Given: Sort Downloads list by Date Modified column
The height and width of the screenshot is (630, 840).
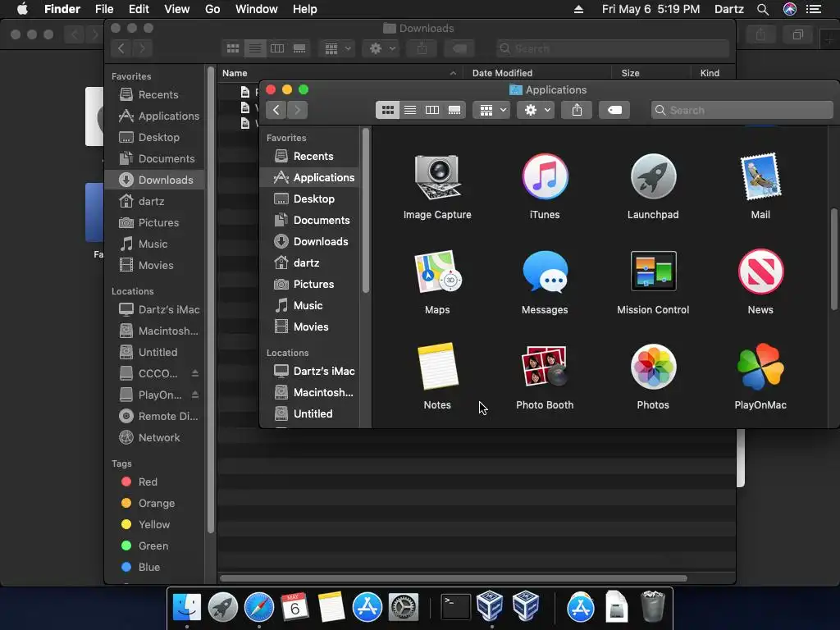Looking at the screenshot, I should tap(538, 73).
